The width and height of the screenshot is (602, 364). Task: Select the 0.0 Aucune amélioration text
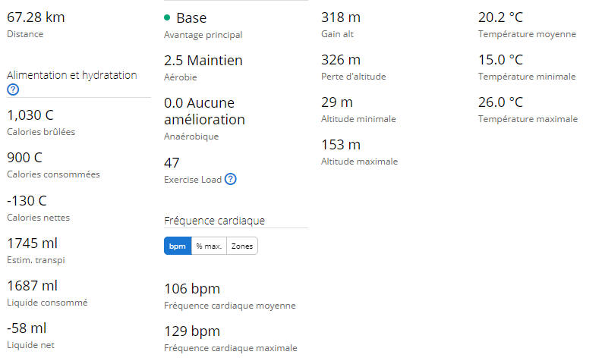(204, 111)
